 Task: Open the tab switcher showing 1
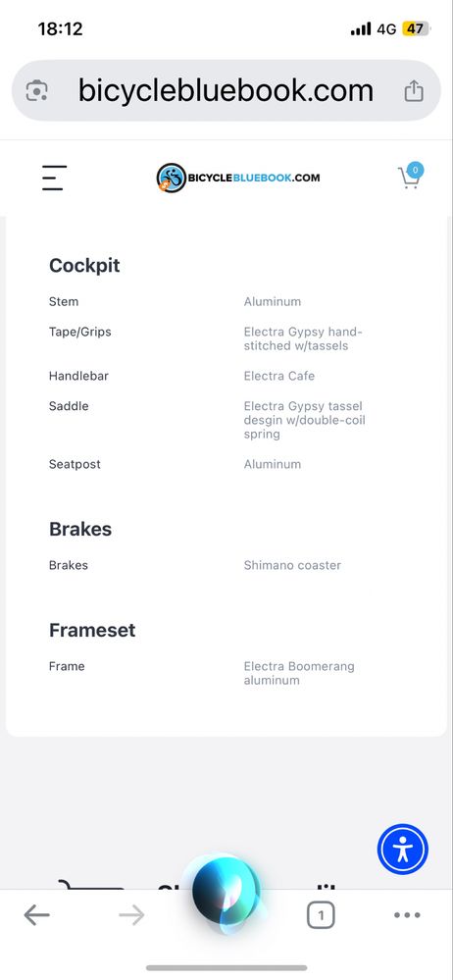[321, 915]
